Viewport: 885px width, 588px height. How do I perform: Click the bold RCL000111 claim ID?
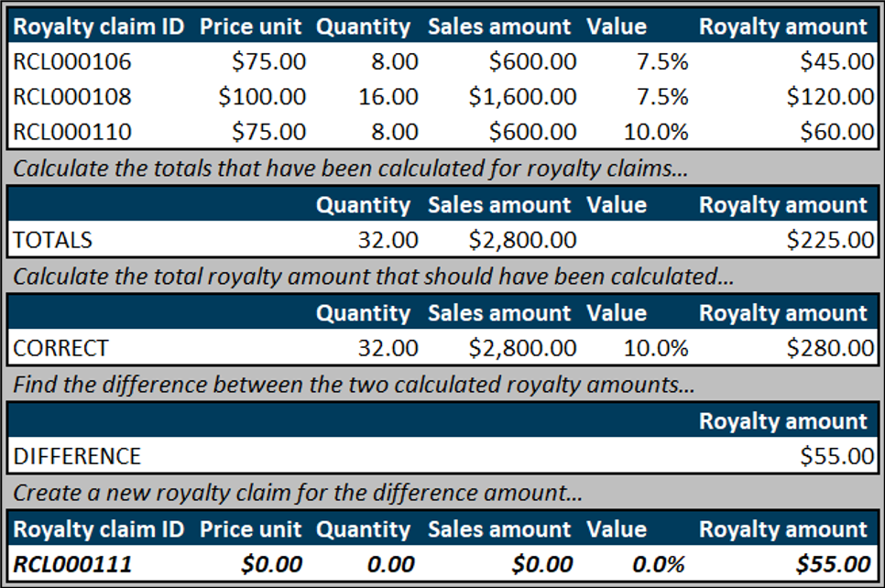point(72,563)
